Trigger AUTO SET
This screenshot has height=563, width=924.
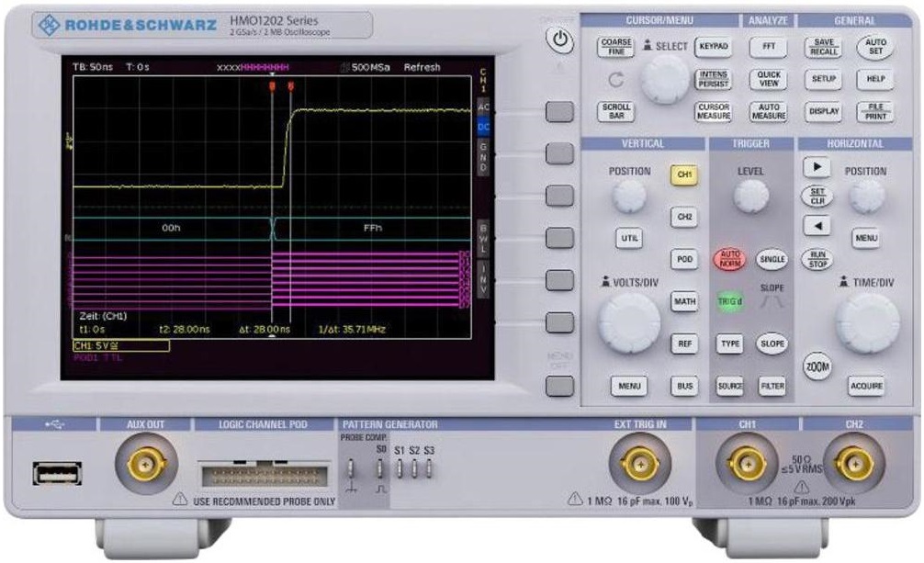[875, 47]
